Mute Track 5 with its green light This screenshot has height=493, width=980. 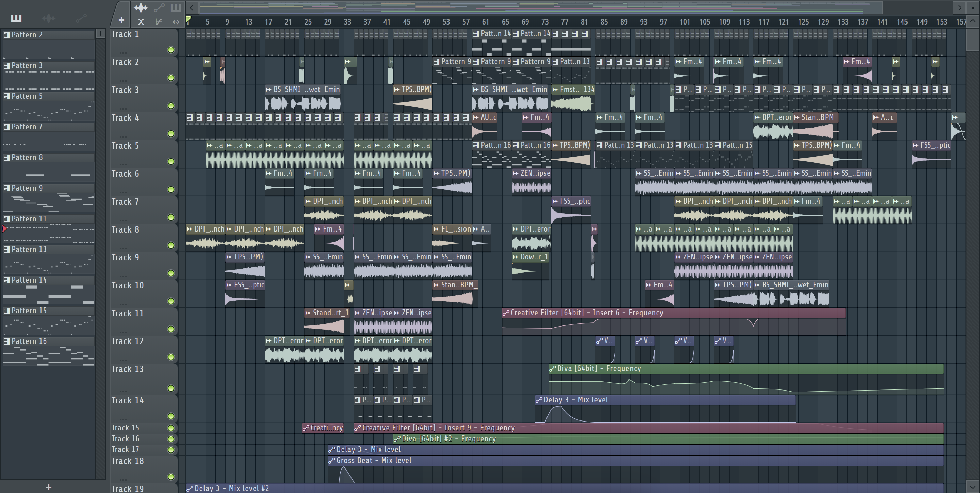coord(171,161)
